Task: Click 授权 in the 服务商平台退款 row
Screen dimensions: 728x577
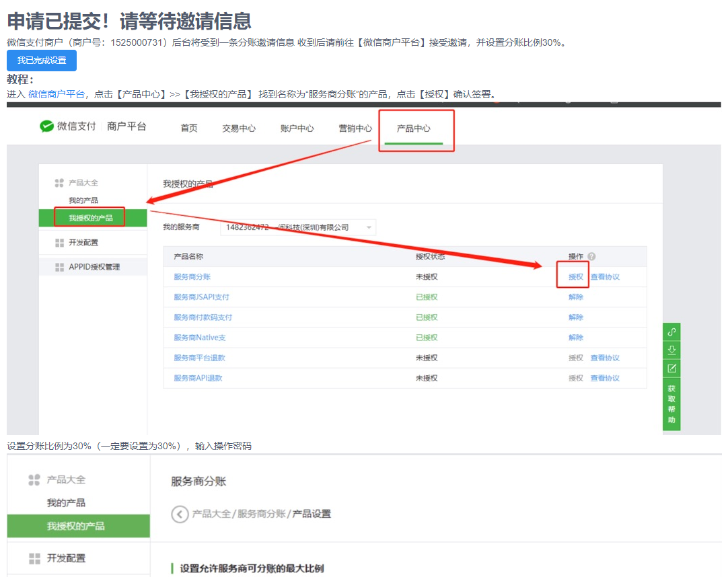Action: click(x=576, y=358)
